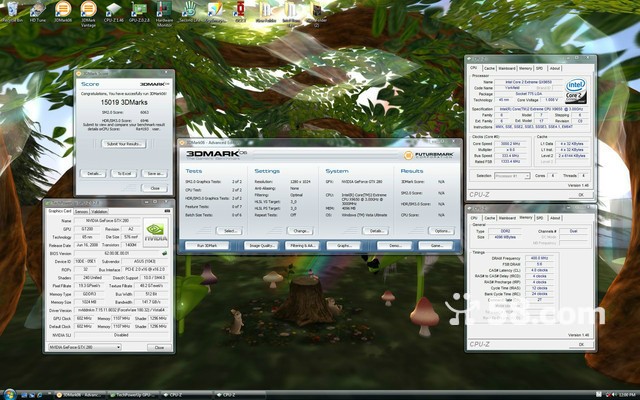Open About tab in lower CPU-Z window
The height and width of the screenshot is (400, 640).
[554, 218]
